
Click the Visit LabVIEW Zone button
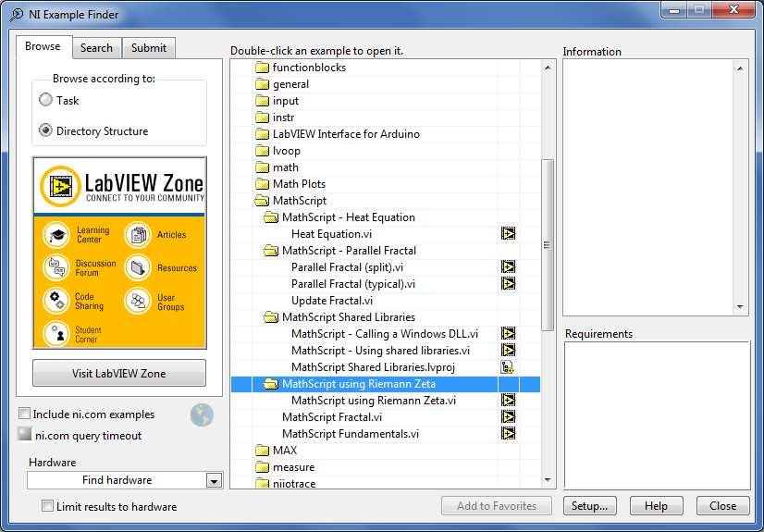tap(119, 373)
